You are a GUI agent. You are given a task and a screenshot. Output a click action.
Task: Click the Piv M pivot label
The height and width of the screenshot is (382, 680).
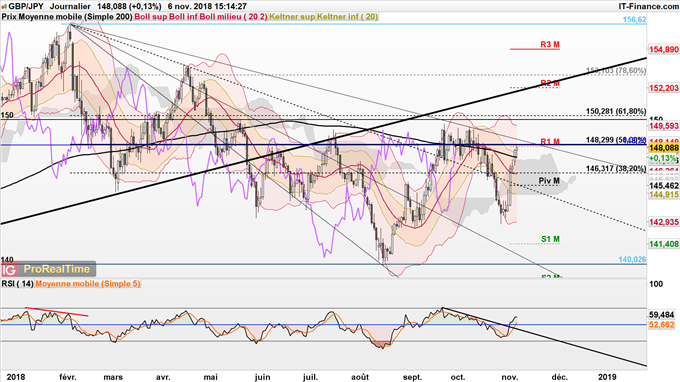point(549,181)
